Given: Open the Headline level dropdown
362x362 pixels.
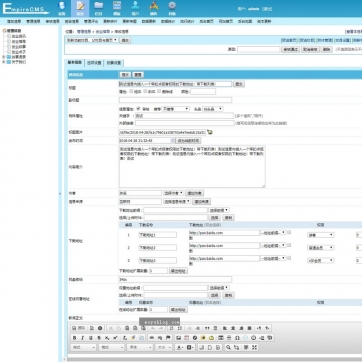Looking at the screenshot, I should pyautogui.click(x=213, y=109).
